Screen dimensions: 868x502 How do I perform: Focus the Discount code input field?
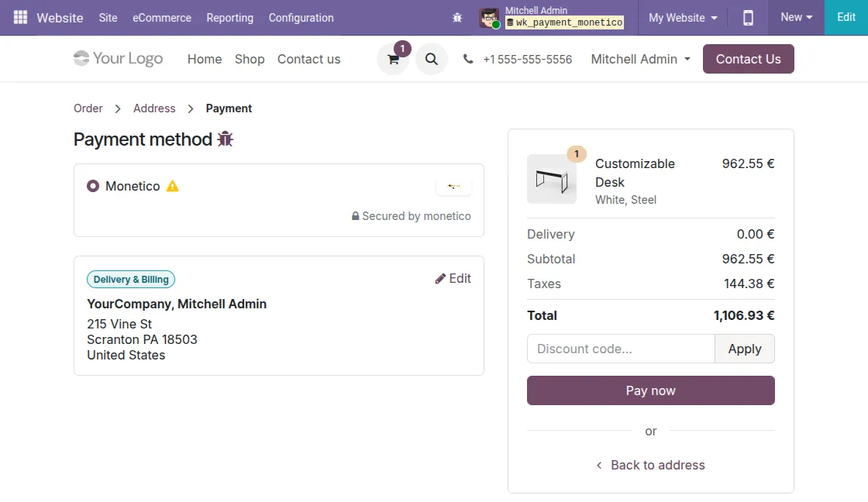[x=621, y=349]
